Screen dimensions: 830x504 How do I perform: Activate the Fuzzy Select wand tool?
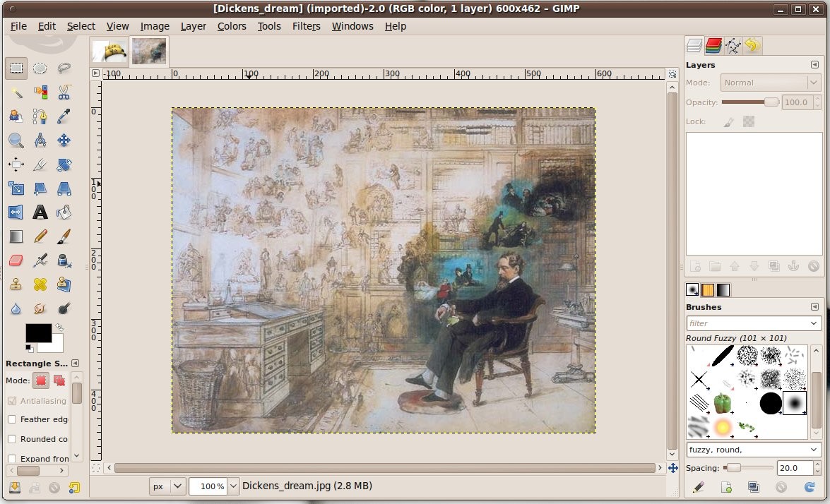click(x=16, y=92)
